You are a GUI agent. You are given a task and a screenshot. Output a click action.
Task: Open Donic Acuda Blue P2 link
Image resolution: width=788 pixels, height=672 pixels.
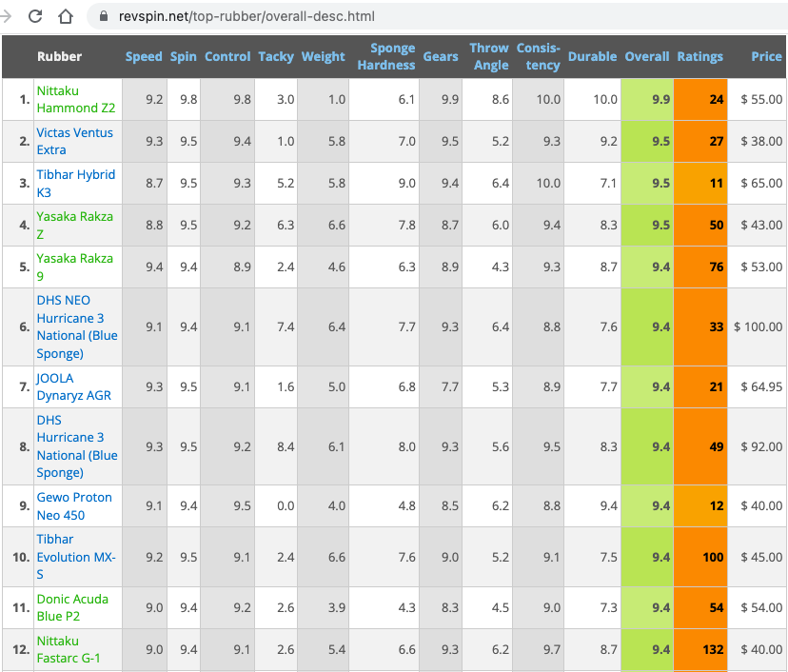[x=72, y=607]
